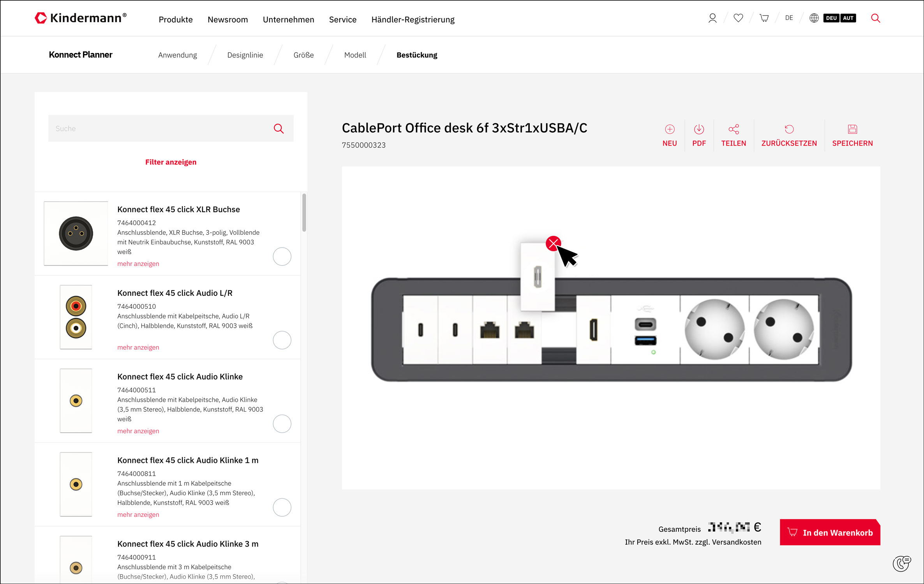The image size is (924, 584).
Task: Select Audio Klinke 1 m radio button
Action: tap(282, 507)
